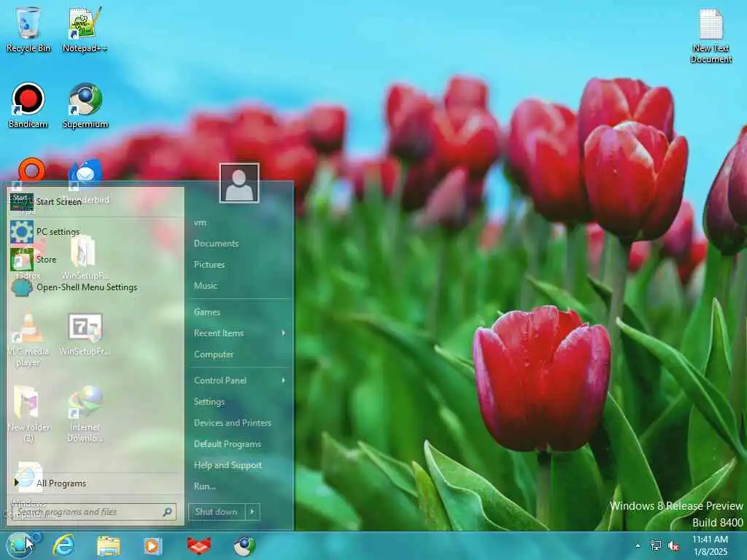Open the red fox taskbar icon
This screenshot has height=560, width=747.
(x=198, y=545)
